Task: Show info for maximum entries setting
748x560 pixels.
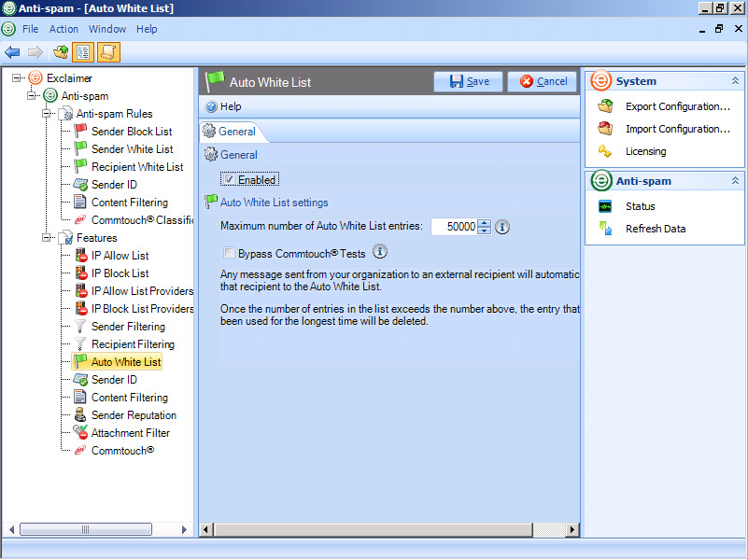Action: pos(501,227)
